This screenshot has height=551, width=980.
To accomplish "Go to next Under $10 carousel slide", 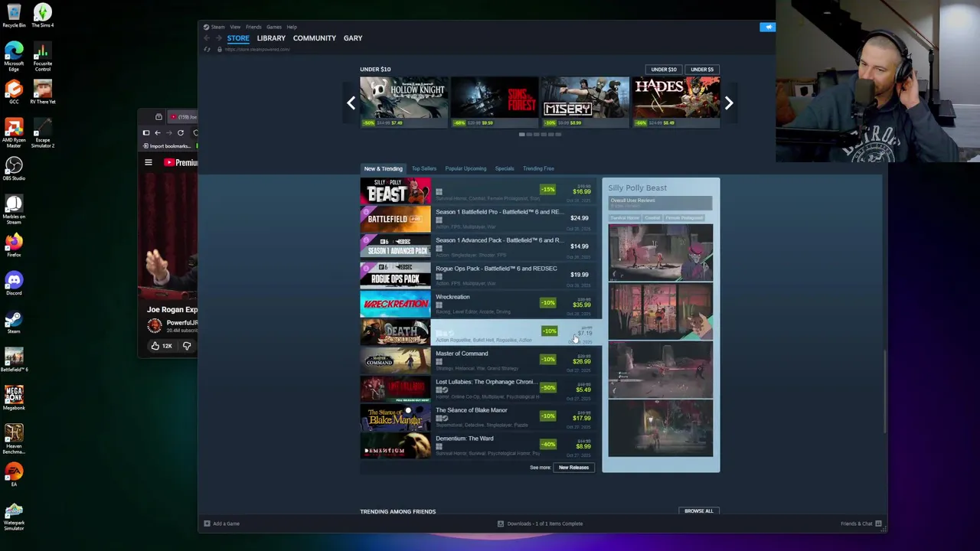I will pos(729,103).
